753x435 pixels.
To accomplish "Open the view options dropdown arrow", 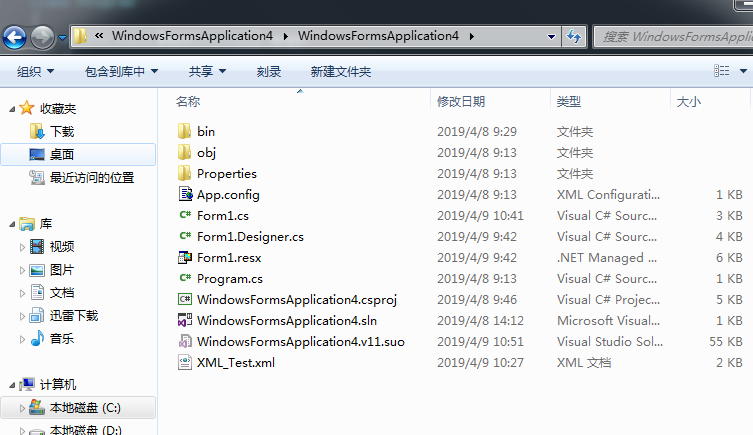I will pos(743,71).
